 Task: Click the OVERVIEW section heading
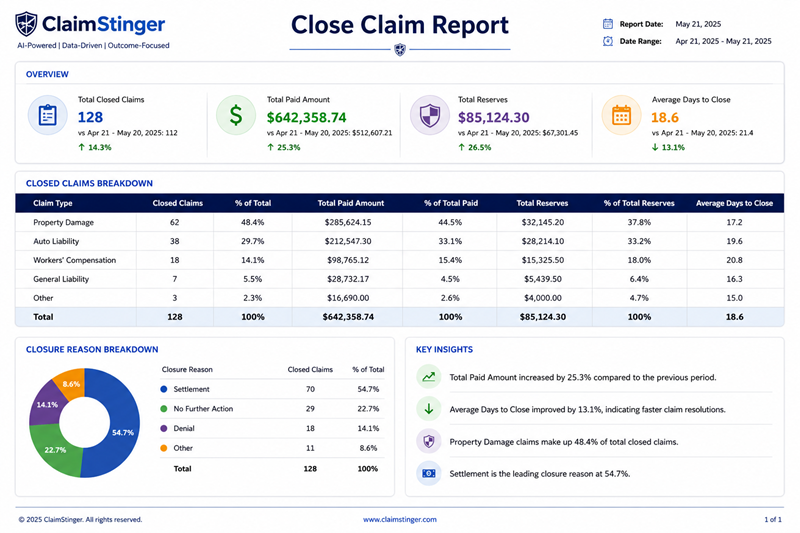[47, 74]
